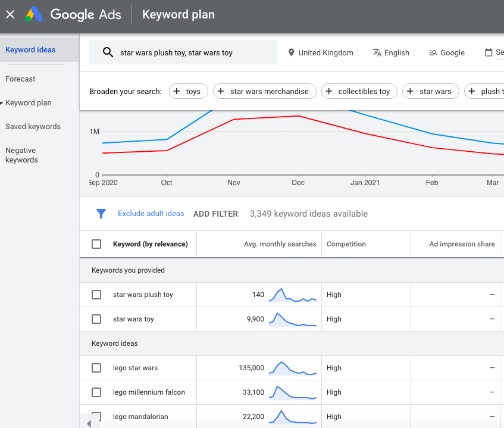Click the plus icon on the star wars chip

410,91
